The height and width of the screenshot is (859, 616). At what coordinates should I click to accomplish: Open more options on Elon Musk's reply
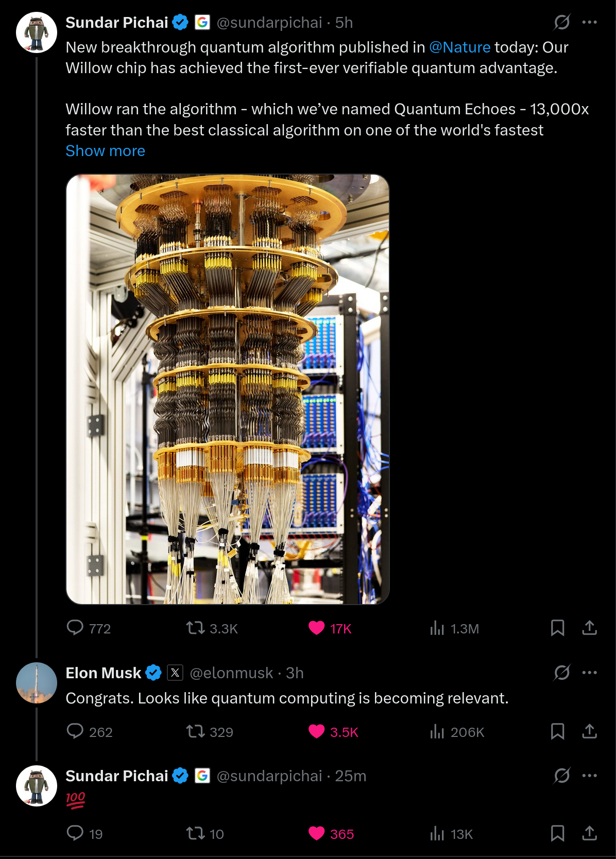tap(589, 673)
